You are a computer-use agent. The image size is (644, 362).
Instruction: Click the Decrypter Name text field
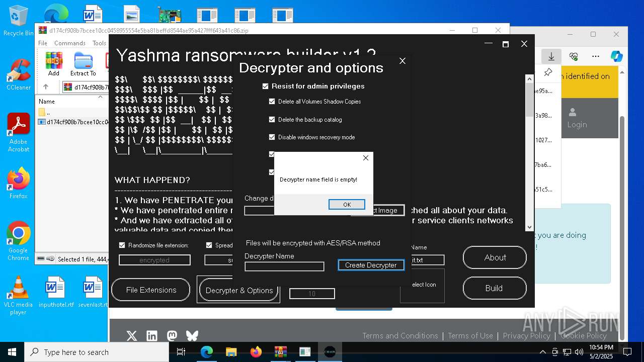[x=284, y=266]
